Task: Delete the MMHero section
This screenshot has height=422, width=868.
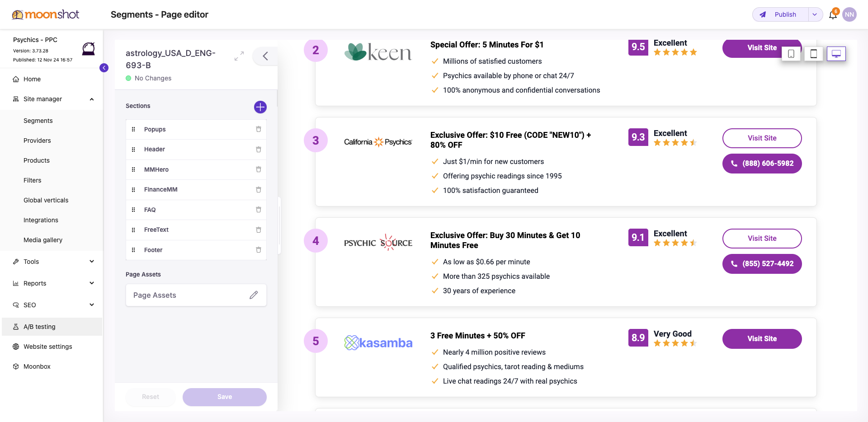Action: [259, 169]
